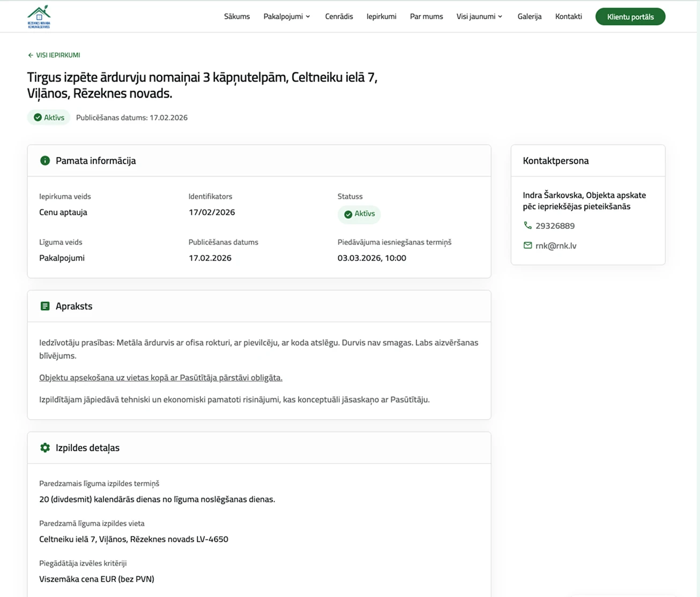Open the Galerija navigation item
700x597 pixels.
point(529,17)
